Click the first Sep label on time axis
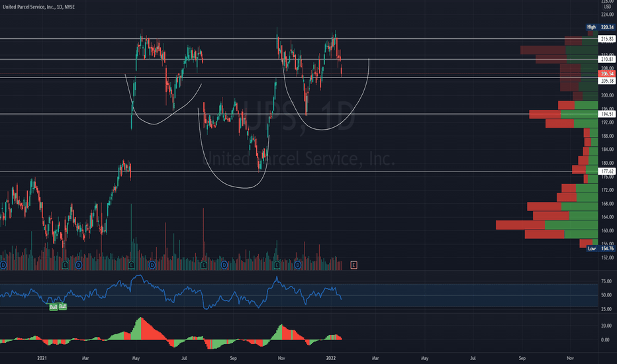 click(233, 358)
